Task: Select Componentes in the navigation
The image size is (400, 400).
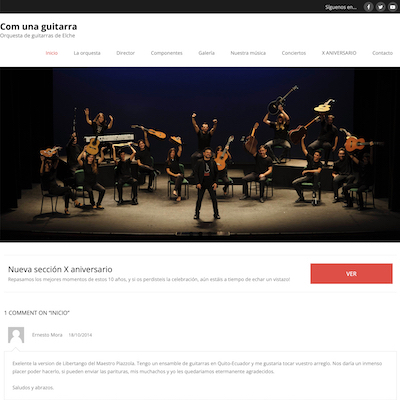Action: coord(167,53)
